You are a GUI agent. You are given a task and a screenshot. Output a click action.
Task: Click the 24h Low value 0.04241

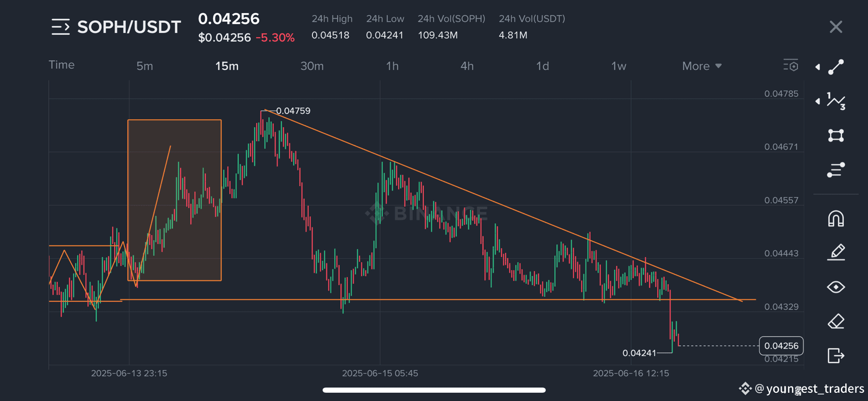click(385, 35)
